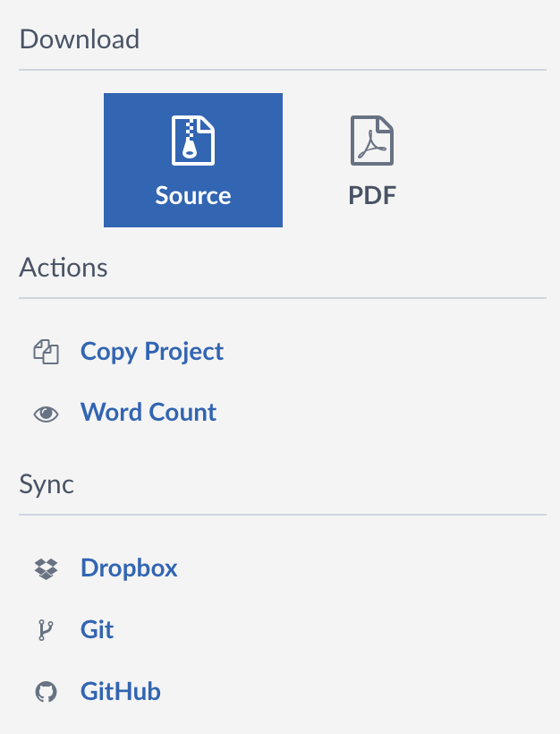Click the duplicate pages icon beside Copy Project
The image size is (560, 734).
pos(46,352)
